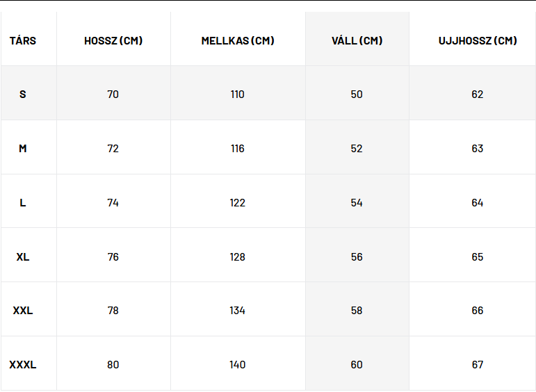The image size is (536, 392).
Task: Select the S size row label
Action: pos(23,95)
